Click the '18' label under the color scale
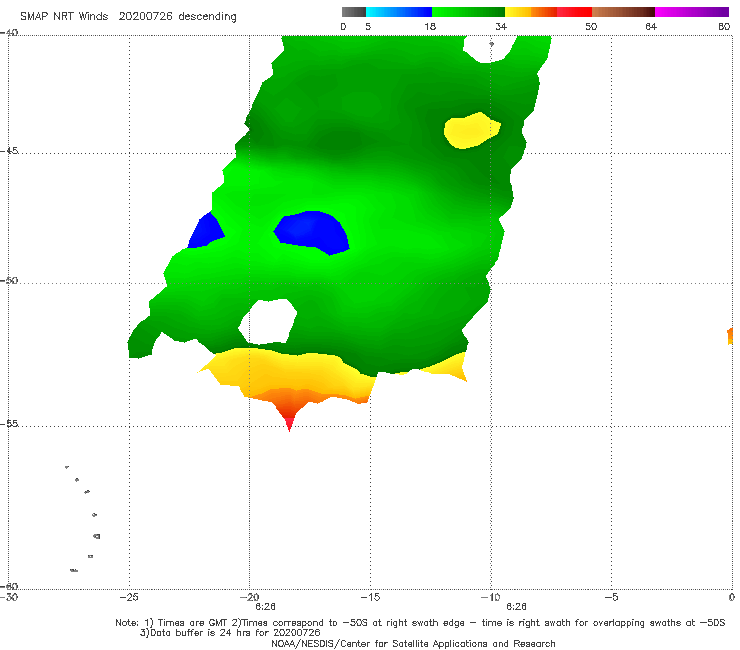Viewport: 740px width, 650px height. click(x=430, y=27)
